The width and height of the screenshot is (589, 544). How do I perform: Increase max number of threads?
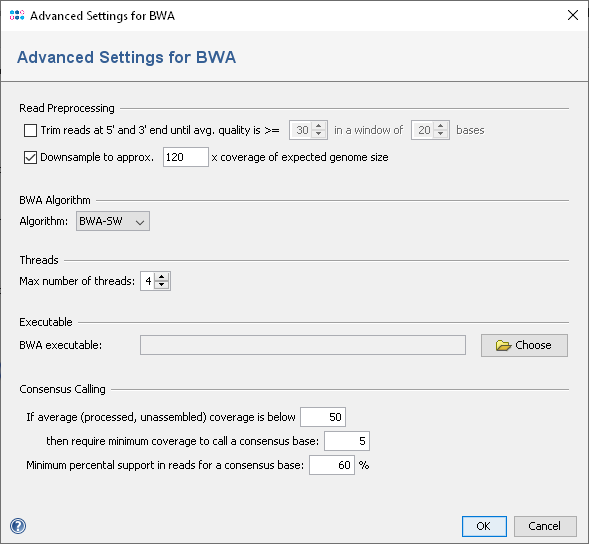click(162, 277)
